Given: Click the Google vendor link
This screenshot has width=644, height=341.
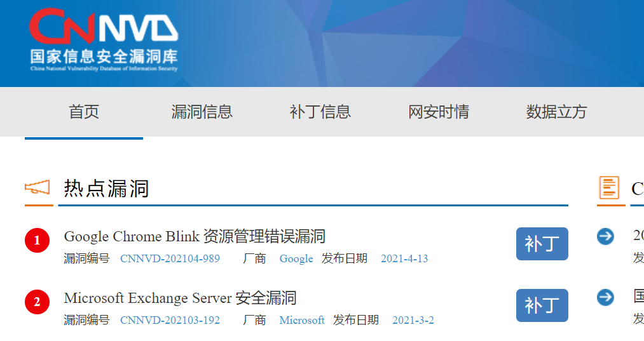Looking at the screenshot, I should pyautogui.click(x=296, y=258).
